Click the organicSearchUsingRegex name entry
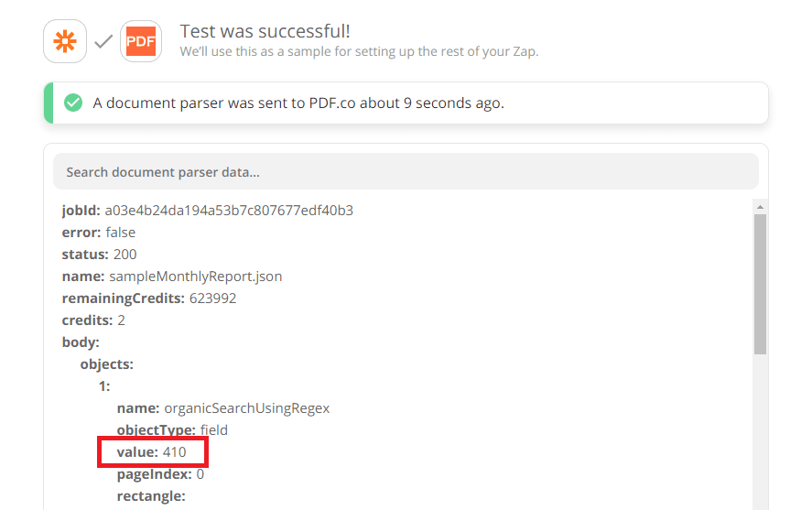Viewport: 812px width, 510px height. 222,408
